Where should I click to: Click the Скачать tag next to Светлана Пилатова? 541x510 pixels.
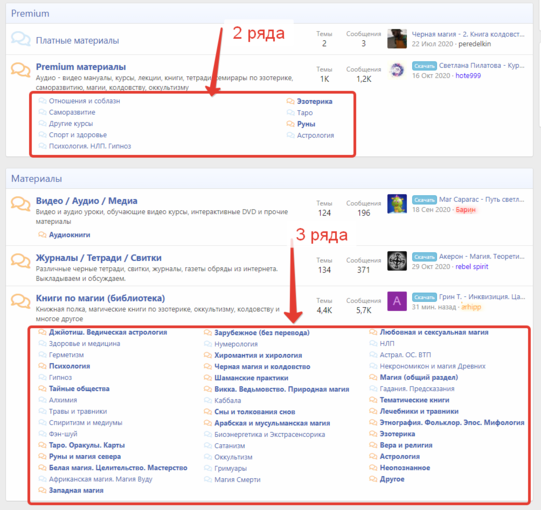(424, 66)
